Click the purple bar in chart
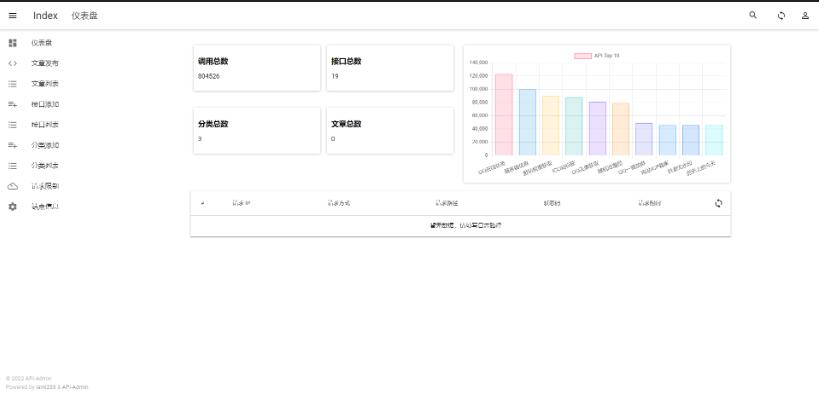Viewport: 825px width, 394px height. pyautogui.click(x=597, y=128)
